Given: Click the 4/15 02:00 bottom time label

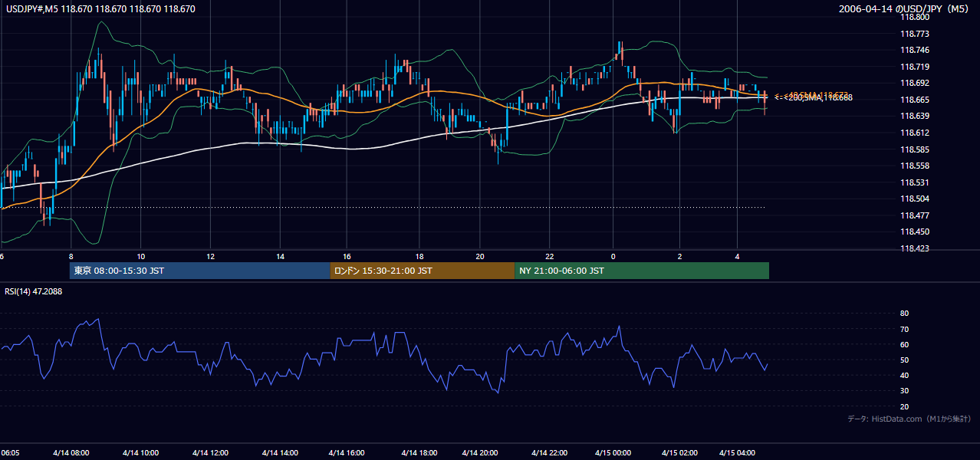Looking at the screenshot, I should point(679,453).
